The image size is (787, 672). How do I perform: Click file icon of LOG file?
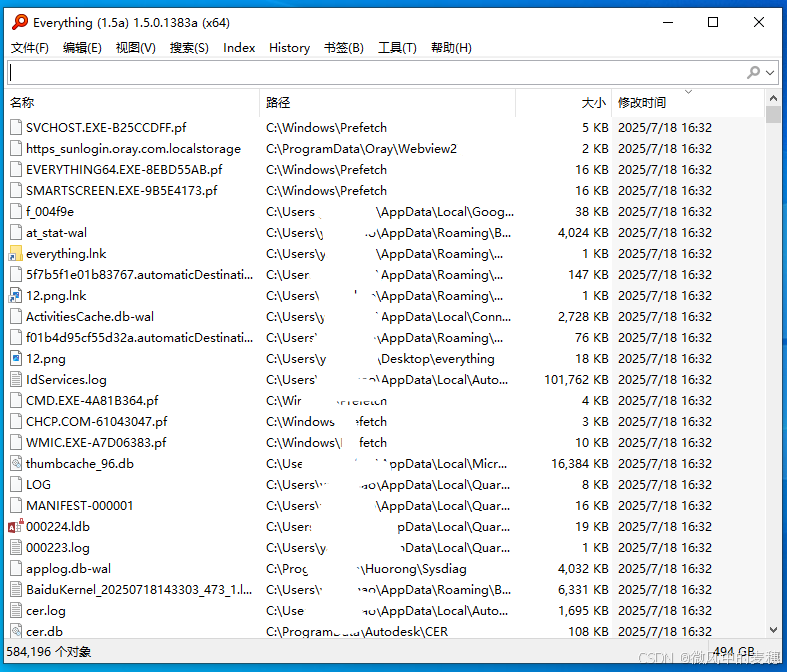coord(16,485)
